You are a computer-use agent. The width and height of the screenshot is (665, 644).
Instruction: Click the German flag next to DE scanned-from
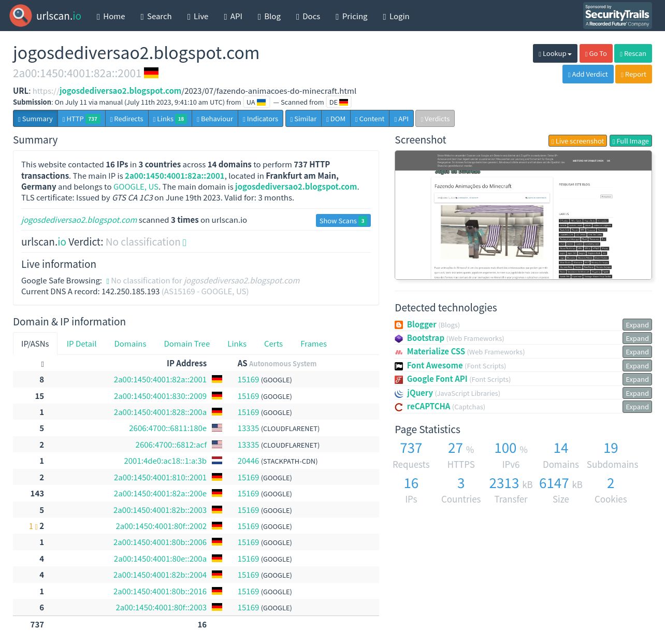tap(344, 102)
